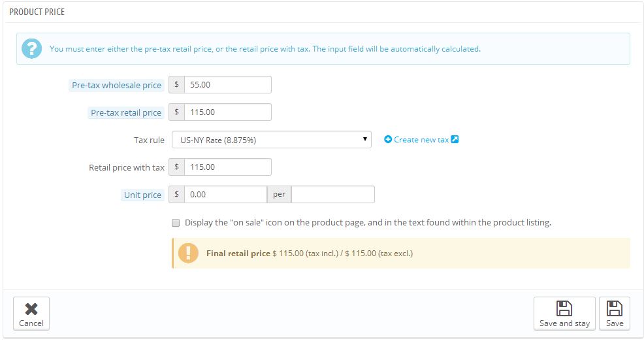The height and width of the screenshot is (345, 644).
Task: Focus the Pre-tax wholesale price field
Action: pyautogui.click(x=227, y=85)
